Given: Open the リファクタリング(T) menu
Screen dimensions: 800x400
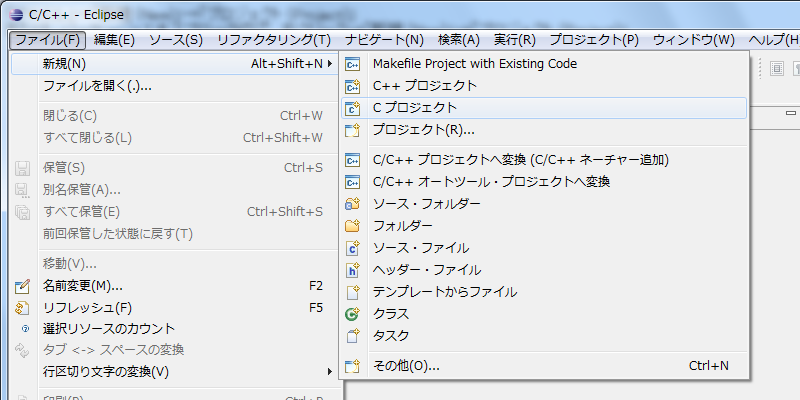Looking at the screenshot, I should pos(274,40).
